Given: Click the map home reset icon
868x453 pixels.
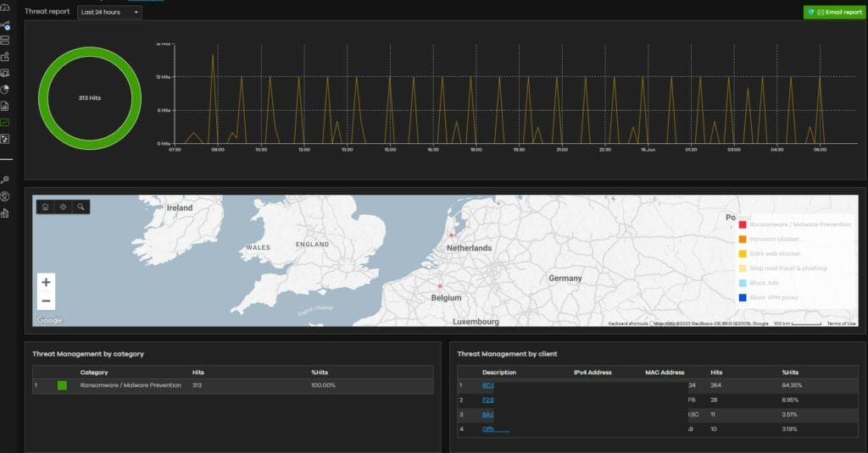Looking at the screenshot, I should click(x=45, y=207).
